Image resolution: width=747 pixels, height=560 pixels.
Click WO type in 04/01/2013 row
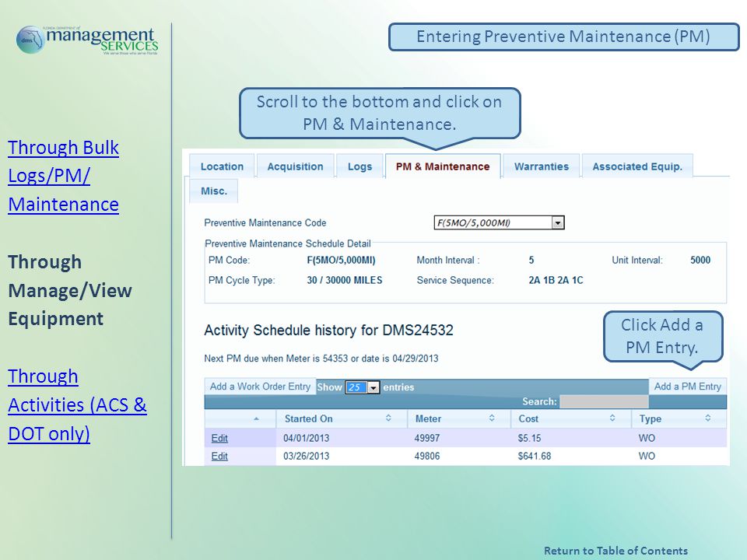pos(647,438)
